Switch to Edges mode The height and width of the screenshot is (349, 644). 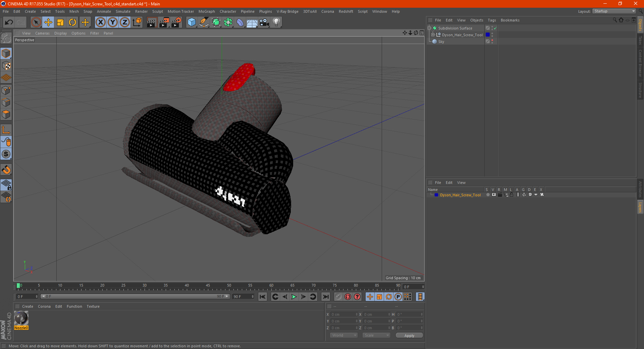click(6, 102)
